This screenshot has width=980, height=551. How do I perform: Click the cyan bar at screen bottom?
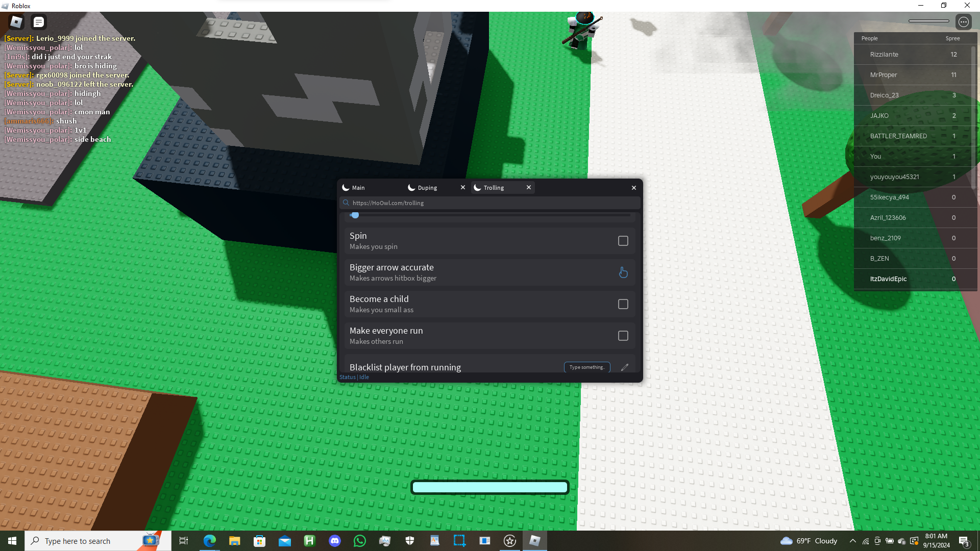coord(490,487)
